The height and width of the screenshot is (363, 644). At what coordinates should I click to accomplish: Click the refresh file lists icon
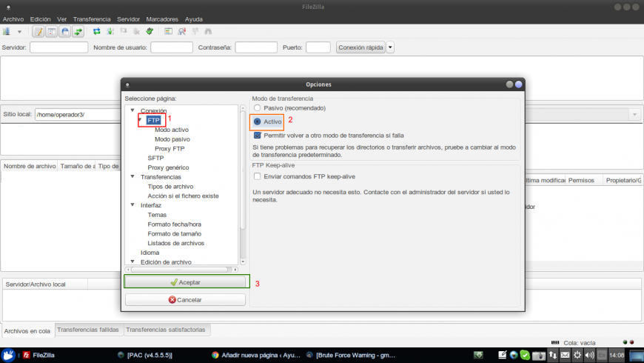pyautogui.click(x=97, y=32)
